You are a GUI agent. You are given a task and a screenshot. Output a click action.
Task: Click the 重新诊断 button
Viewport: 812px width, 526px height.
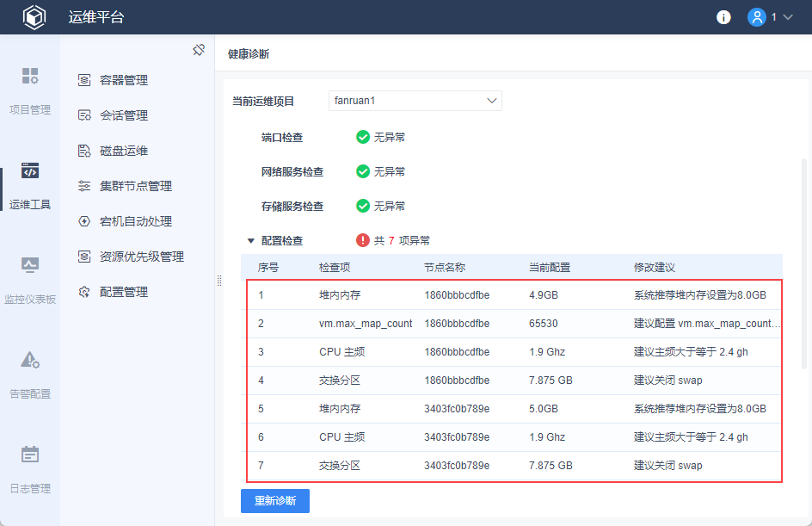click(275, 501)
